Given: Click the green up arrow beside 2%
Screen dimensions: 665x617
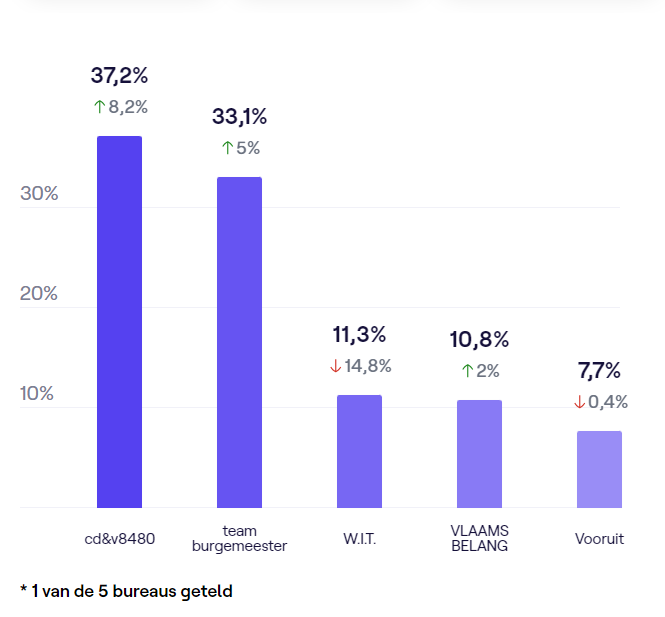Looking at the screenshot, I should (x=467, y=371).
